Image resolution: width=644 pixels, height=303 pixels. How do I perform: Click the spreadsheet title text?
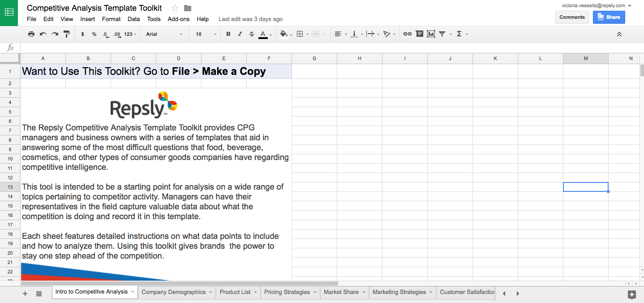(94, 8)
